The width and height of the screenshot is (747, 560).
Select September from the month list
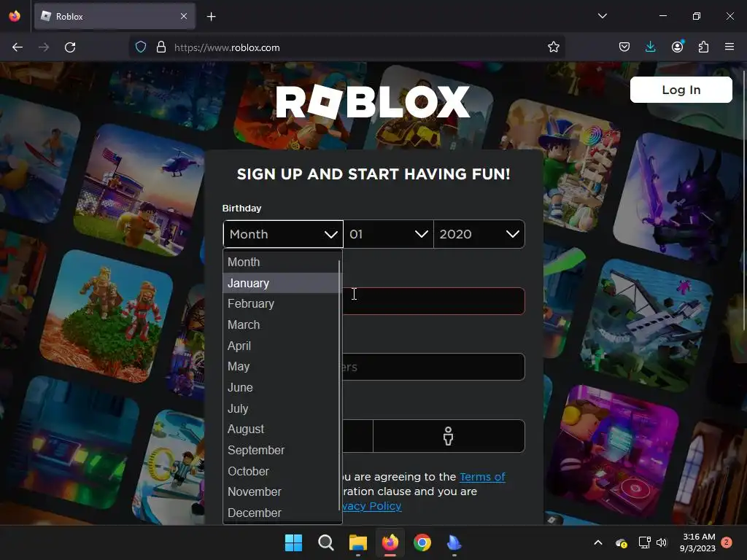coord(281,450)
